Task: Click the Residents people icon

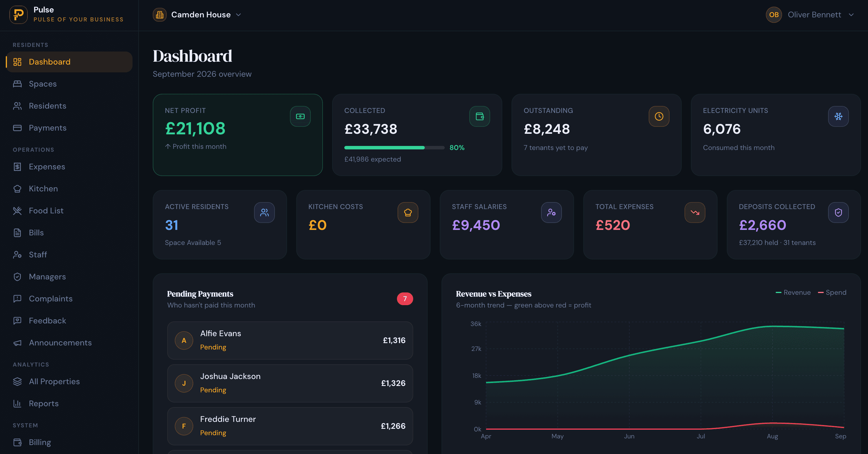Action: point(17,106)
